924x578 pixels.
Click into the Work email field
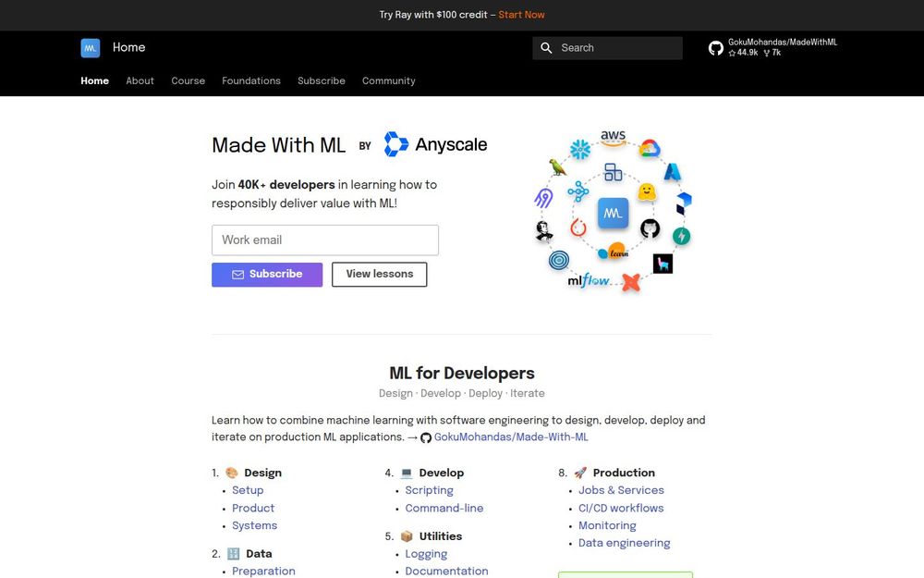tap(325, 240)
